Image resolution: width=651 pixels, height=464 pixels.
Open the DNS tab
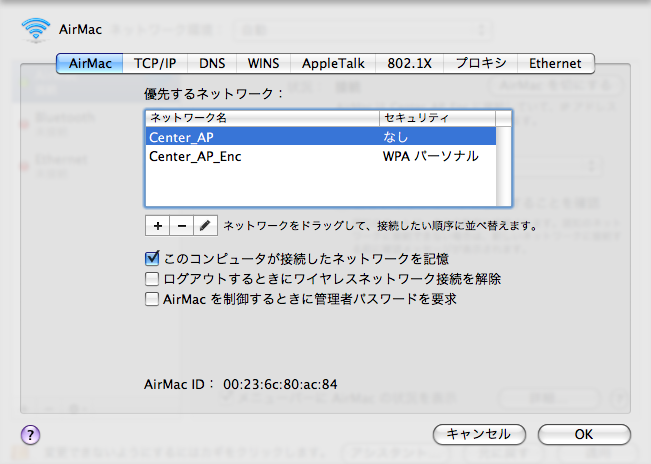(x=212, y=63)
